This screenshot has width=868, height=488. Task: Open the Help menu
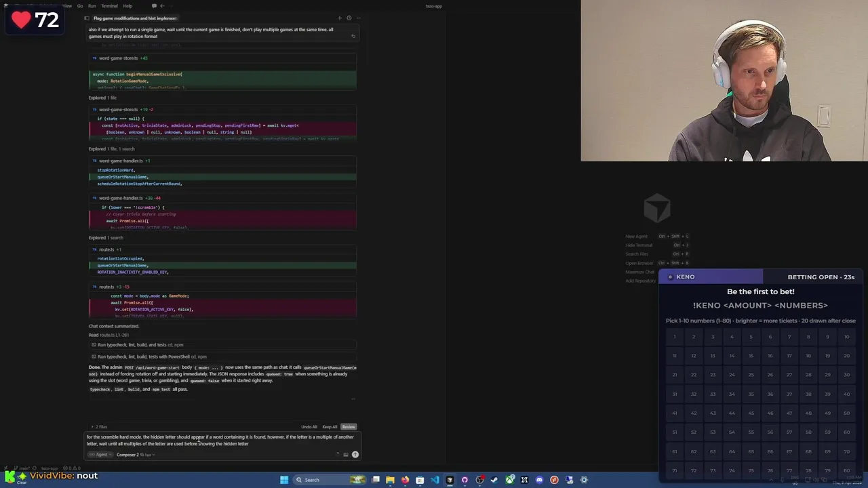click(x=127, y=6)
